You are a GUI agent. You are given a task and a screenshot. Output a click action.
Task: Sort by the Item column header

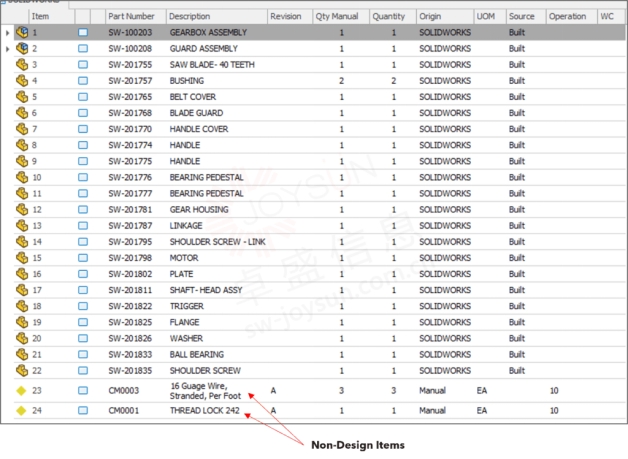(x=52, y=16)
